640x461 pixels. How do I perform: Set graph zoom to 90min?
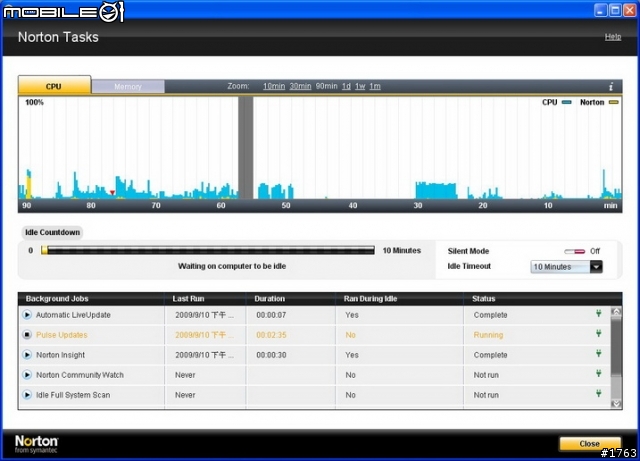[x=327, y=86]
